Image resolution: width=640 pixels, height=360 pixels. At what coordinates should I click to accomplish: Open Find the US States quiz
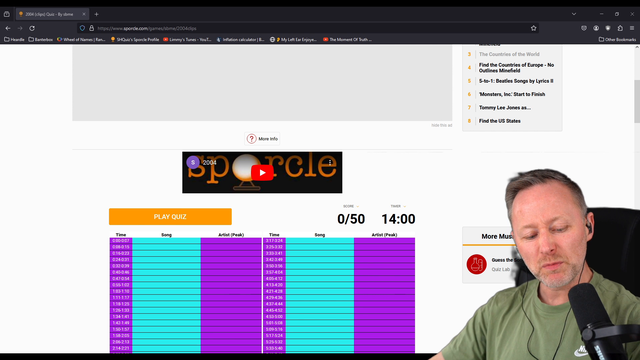(x=500, y=121)
